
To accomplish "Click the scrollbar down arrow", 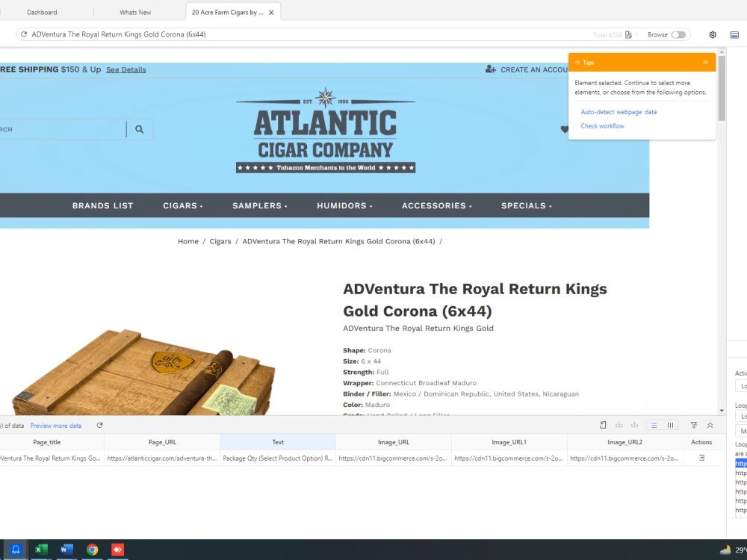I will [722, 411].
